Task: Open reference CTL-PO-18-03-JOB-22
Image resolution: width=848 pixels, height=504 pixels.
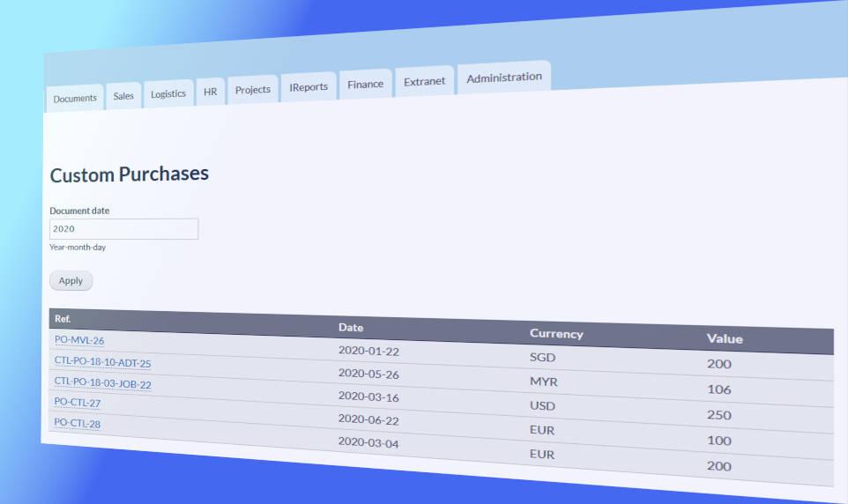Action: pyautogui.click(x=102, y=383)
